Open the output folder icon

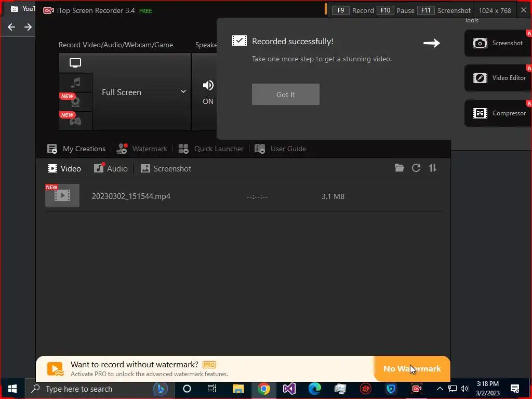[399, 168]
